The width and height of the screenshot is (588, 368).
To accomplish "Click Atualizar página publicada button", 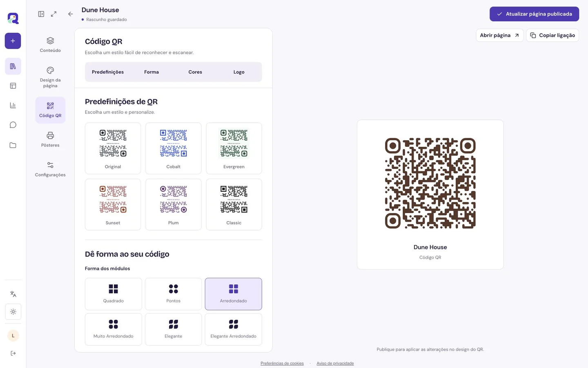I will pyautogui.click(x=534, y=14).
